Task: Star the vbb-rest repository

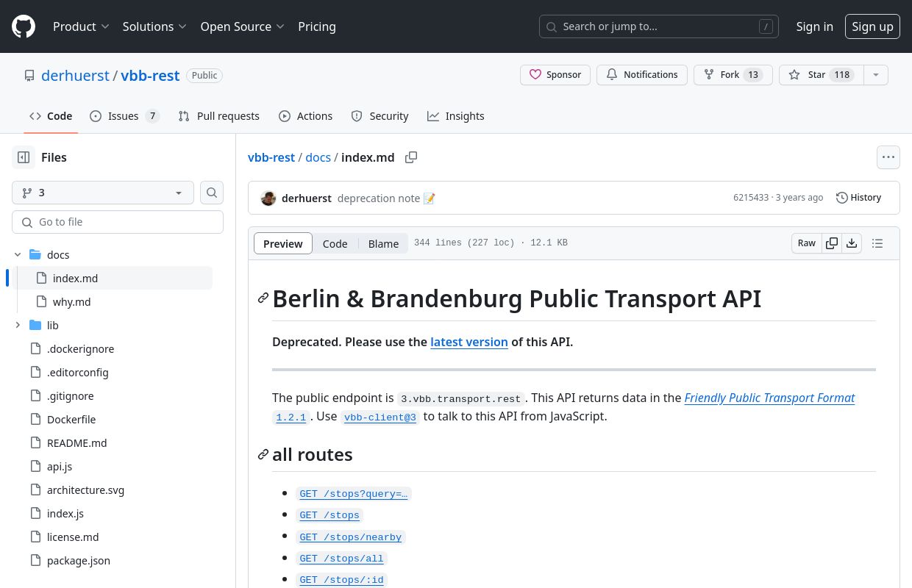Action: 821,75
